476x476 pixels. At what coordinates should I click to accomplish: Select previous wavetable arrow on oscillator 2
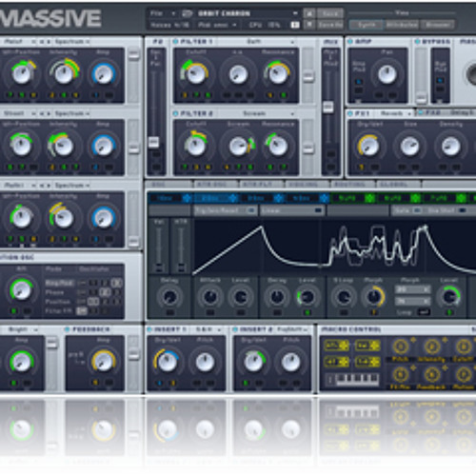[x=42, y=113]
